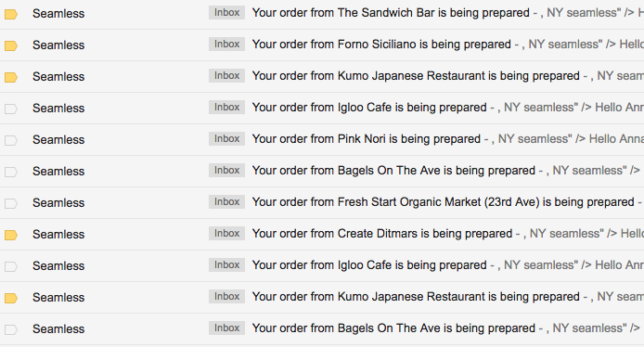Click Inbox label on Create Ditmars email

[226, 233]
